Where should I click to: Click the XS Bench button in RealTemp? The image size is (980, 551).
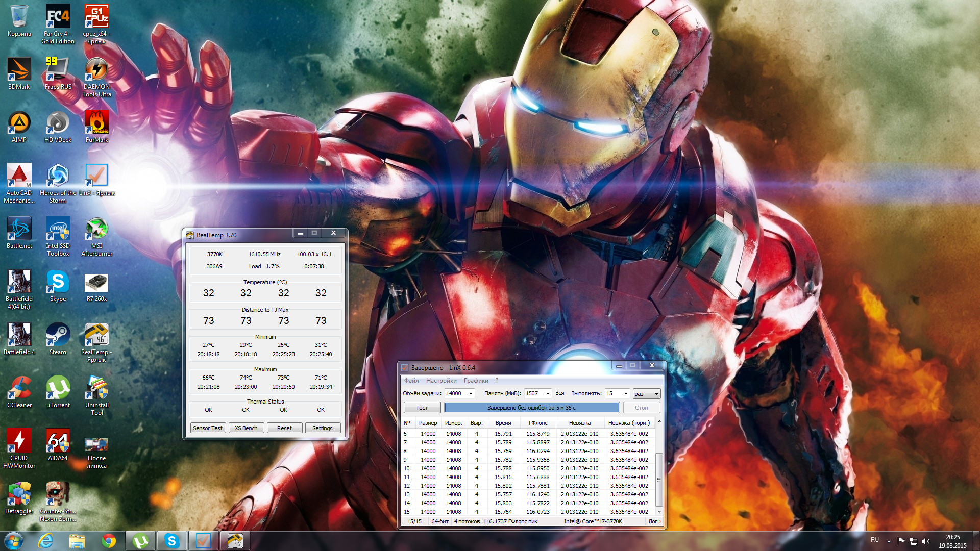click(x=246, y=428)
